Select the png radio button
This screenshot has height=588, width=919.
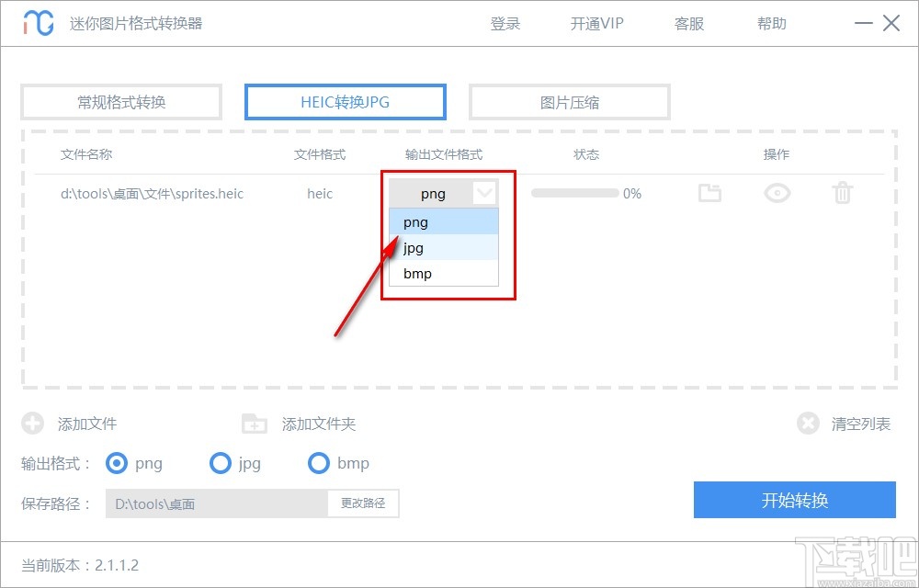pyautogui.click(x=117, y=464)
